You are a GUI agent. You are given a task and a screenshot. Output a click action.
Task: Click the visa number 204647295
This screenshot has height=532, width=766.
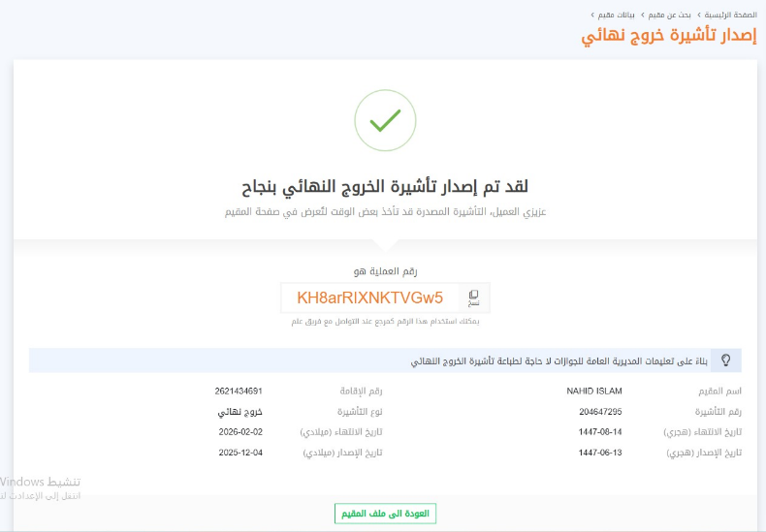tap(600, 411)
